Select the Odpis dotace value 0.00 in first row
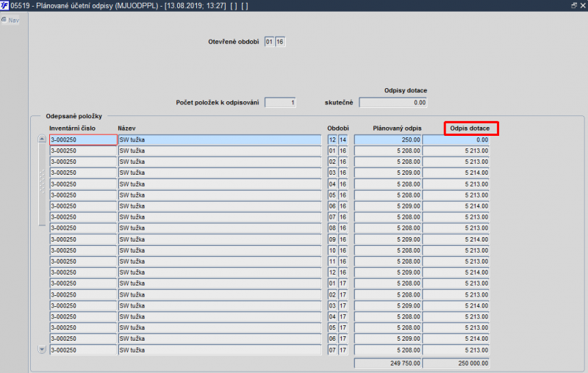Screen dimensions: 588x373 pos(456,140)
